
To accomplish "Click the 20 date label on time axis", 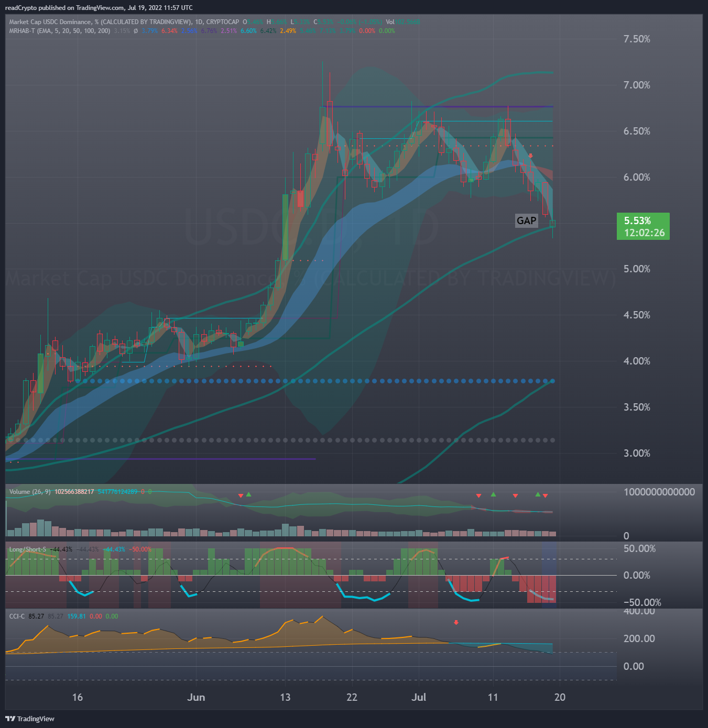I will point(560,697).
